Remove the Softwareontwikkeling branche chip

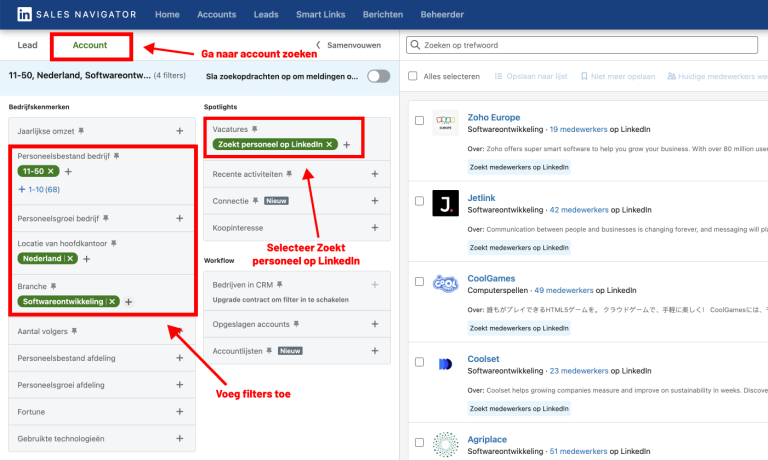(112, 302)
